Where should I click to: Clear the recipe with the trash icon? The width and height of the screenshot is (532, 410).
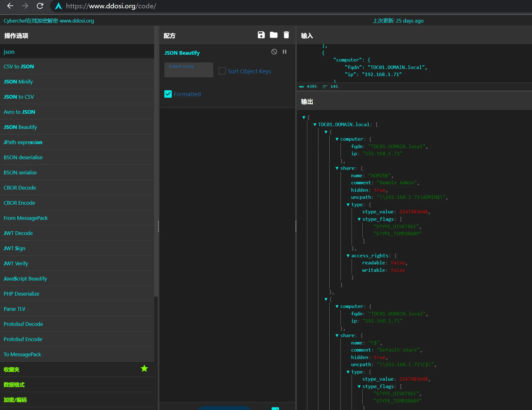point(286,35)
